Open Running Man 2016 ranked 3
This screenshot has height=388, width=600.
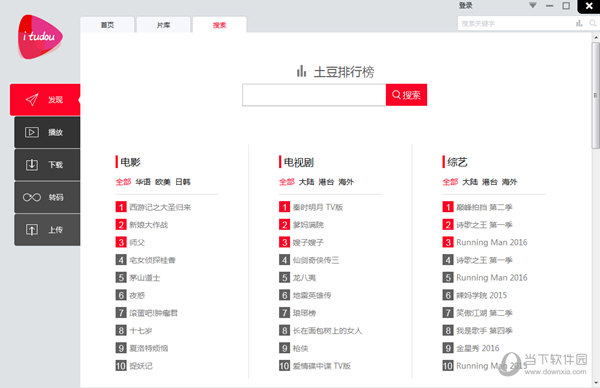[492, 242]
